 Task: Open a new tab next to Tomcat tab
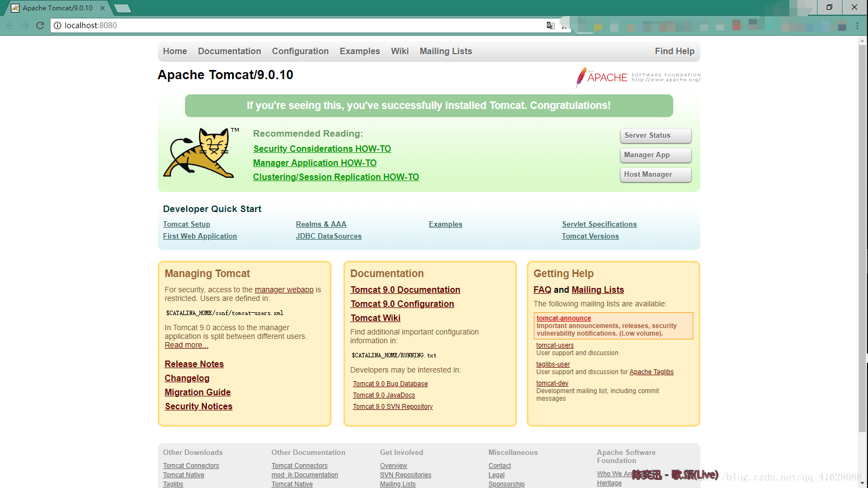click(123, 8)
